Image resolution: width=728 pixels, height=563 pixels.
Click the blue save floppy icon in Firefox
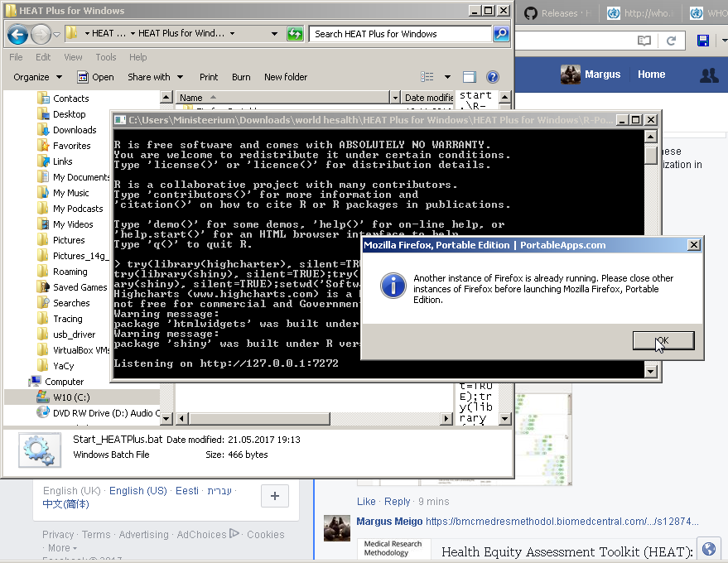(703, 41)
